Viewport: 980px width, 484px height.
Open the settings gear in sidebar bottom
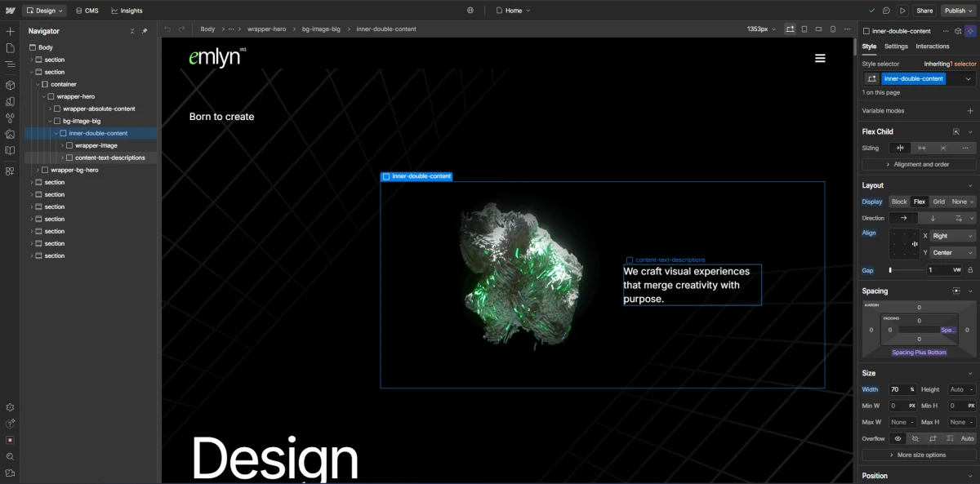click(x=10, y=406)
